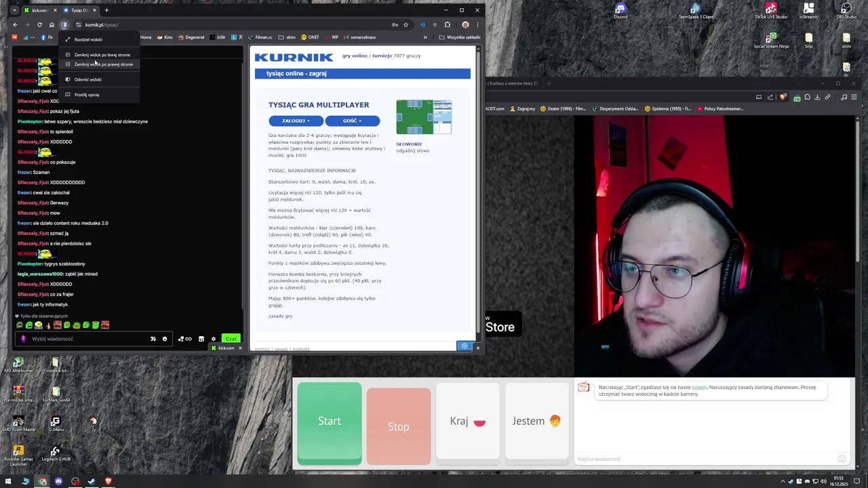This screenshot has height=488, width=868.
Task: Switch to the Tysiąc browser tab
Action: pos(78,10)
